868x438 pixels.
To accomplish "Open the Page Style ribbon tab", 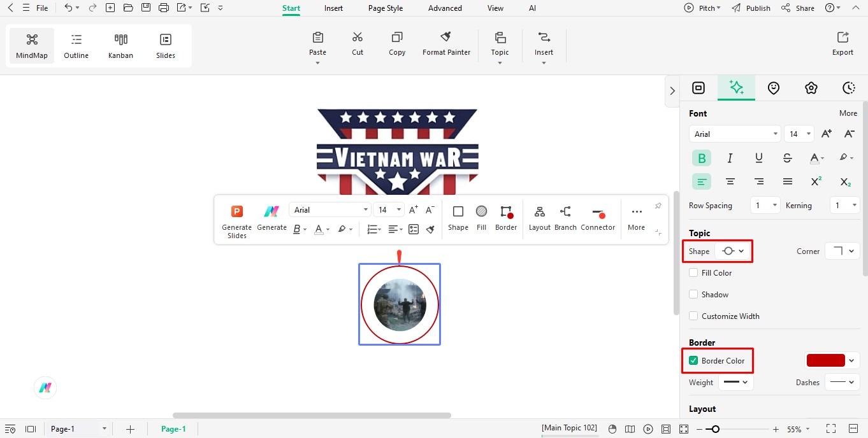I will tap(386, 8).
